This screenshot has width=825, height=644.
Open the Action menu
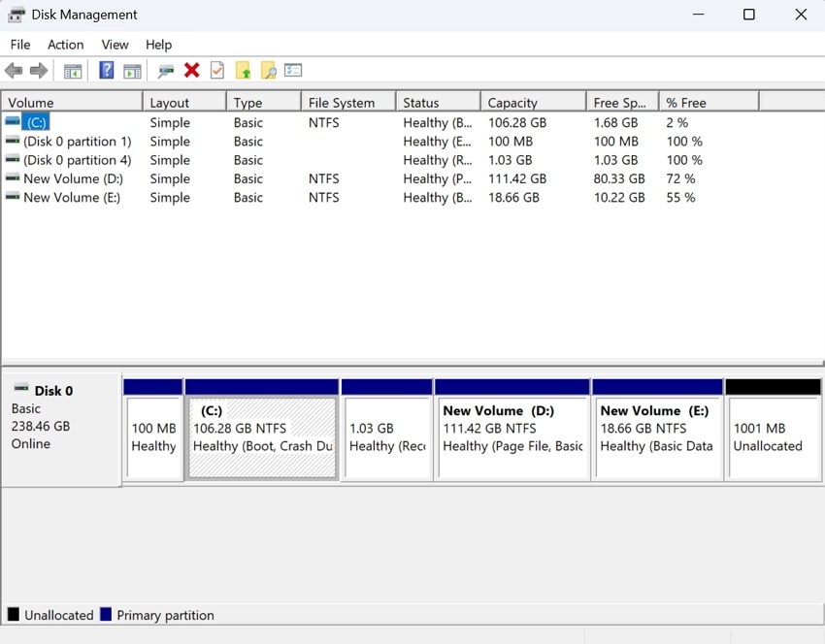click(x=66, y=45)
